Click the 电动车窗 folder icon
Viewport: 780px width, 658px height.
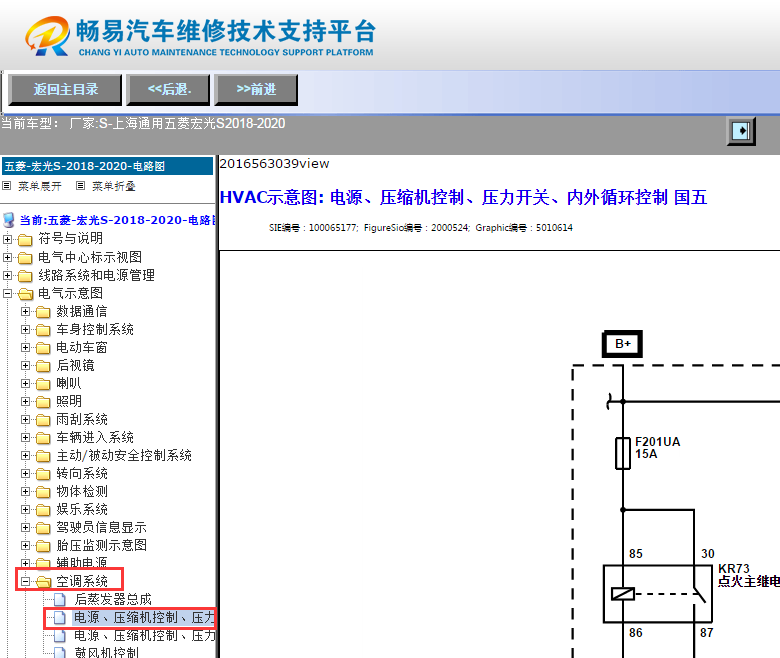click(43, 348)
